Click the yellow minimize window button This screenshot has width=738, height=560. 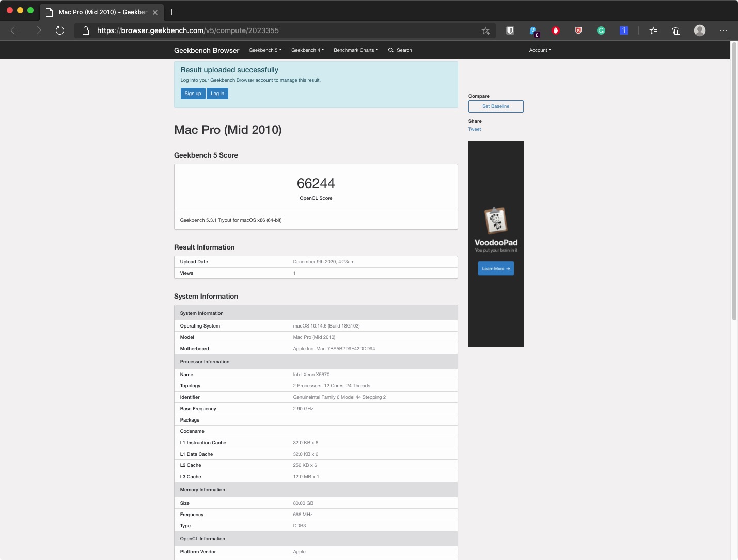[x=20, y=10]
